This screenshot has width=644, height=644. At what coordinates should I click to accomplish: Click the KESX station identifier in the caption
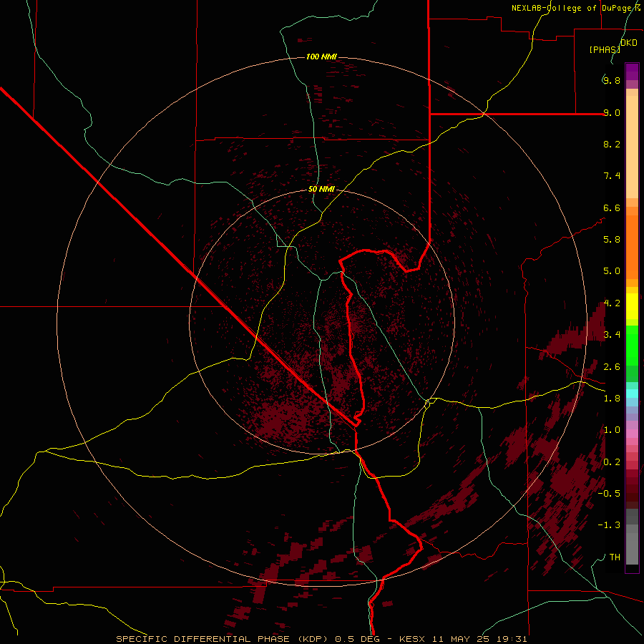pos(413,639)
